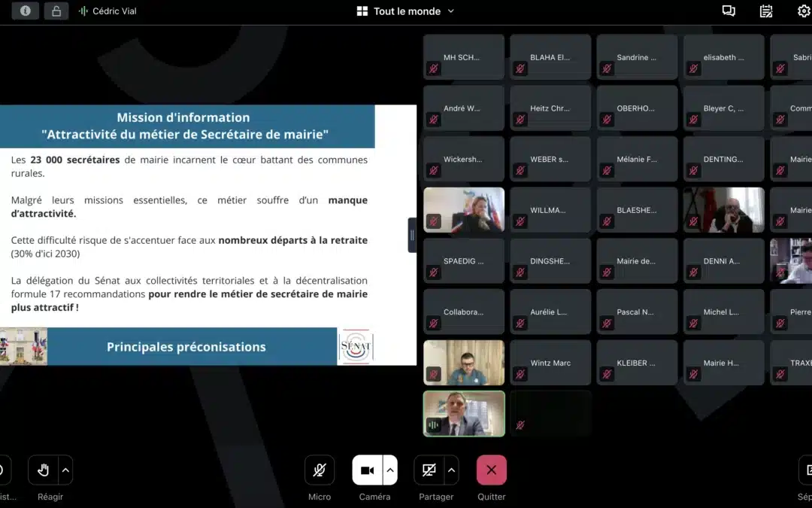The image size is (812, 508).
Task: Expand the Réagir options chevron
Action: tap(65, 470)
